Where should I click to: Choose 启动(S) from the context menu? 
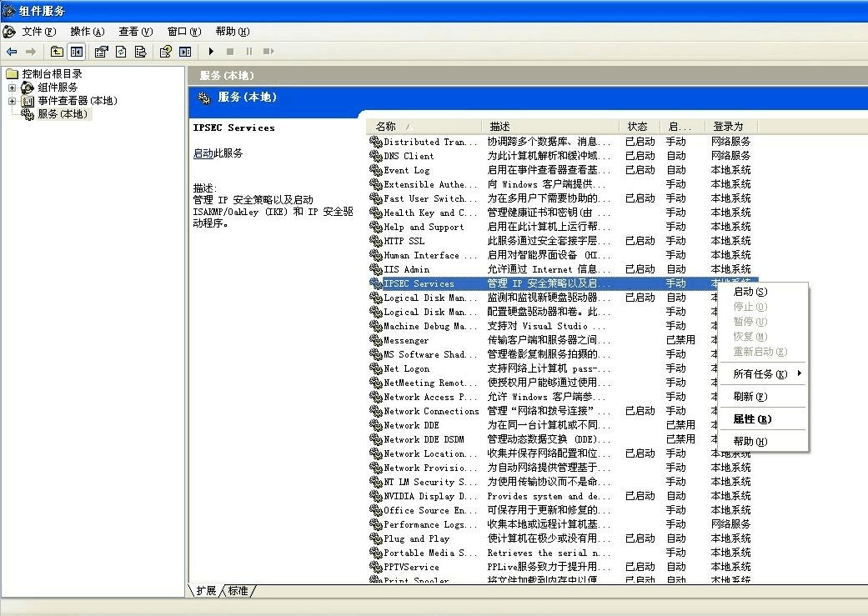point(749,292)
